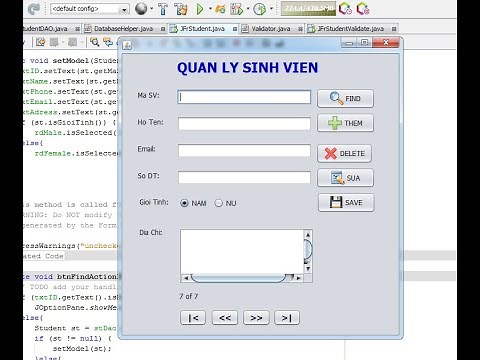Expand the Run project dropdown arrow
The image size is (480, 360).
210,9
